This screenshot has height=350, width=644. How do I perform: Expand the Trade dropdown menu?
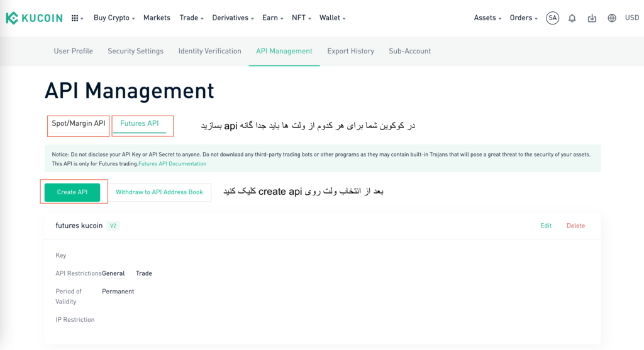(191, 18)
